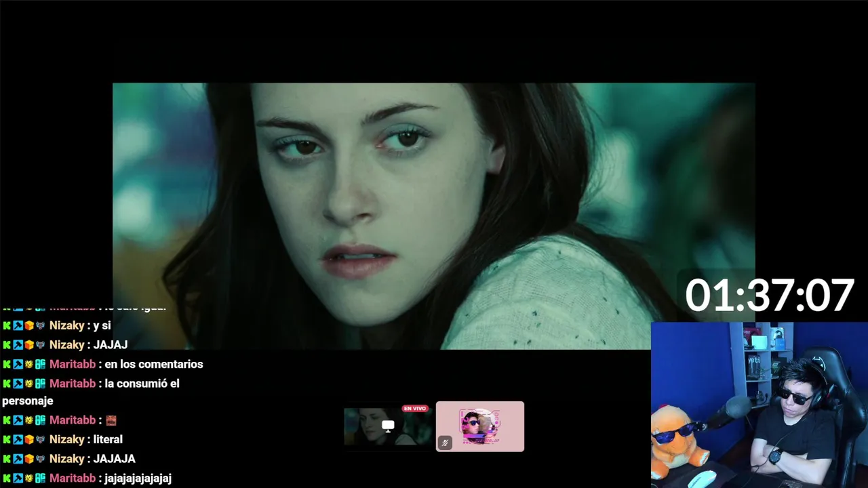Click the chat text 'literal'

[108, 439]
